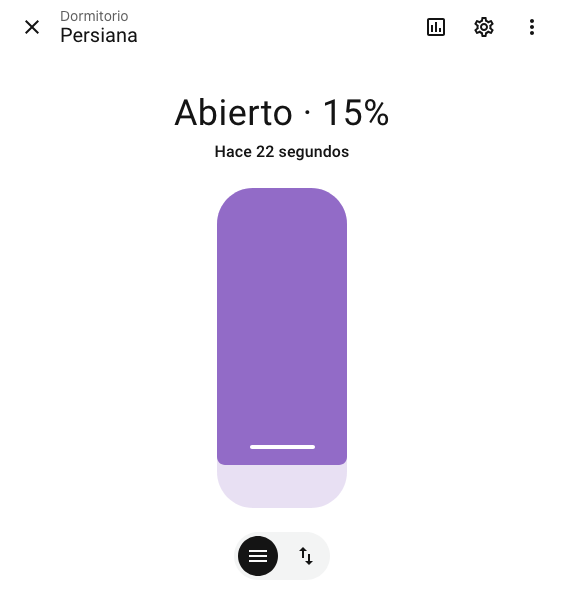Switch to the up/down arrows button mode
The image size is (564, 602).
306,556
